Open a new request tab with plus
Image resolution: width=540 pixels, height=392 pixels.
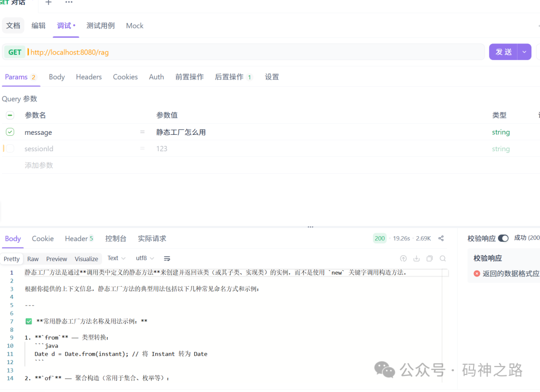point(48,2)
